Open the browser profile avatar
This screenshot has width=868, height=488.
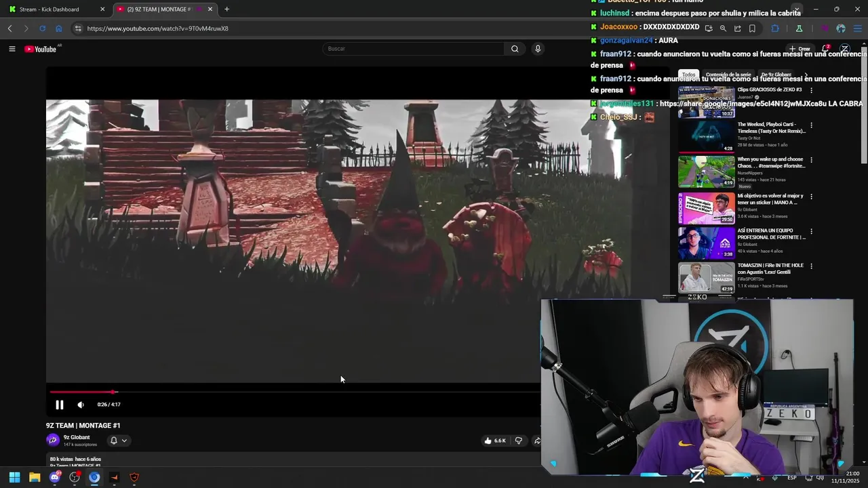[x=841, y=28]
